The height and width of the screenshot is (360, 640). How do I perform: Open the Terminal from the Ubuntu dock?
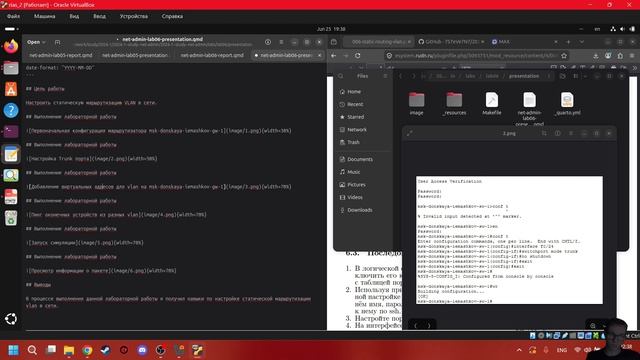point(11,131)
